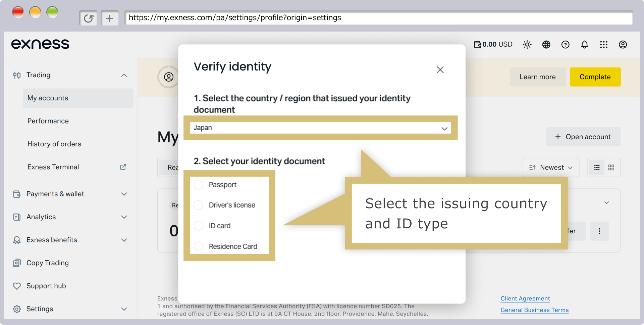Open the Client Agreement link
This screenshot has height=325, width=644.
(x=525, y=298)
